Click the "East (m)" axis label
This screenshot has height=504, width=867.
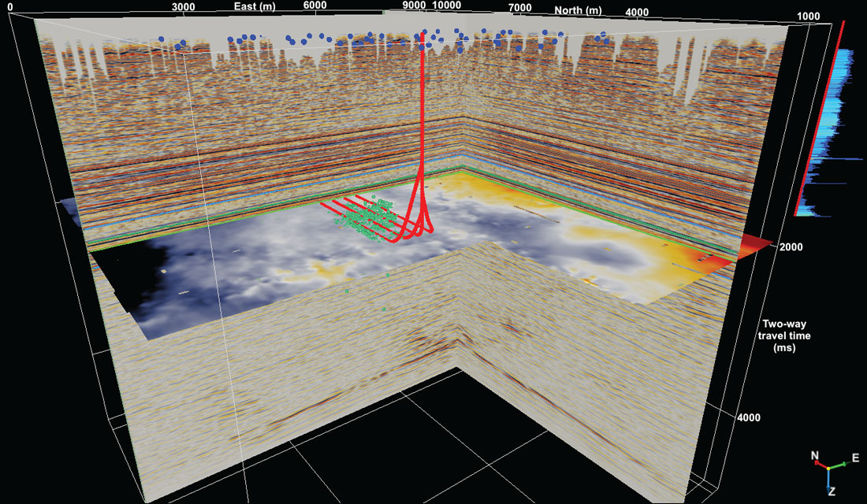(x=255, y=6)
